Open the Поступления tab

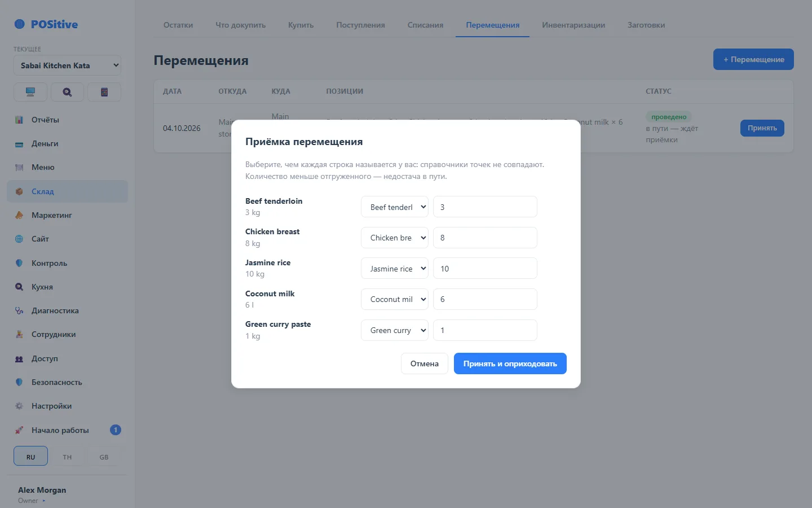point(360,25)
